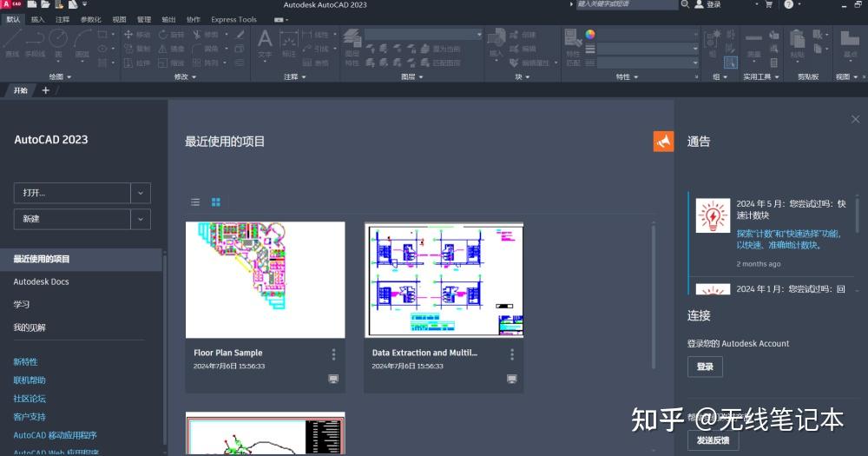868x456 pixels.
Task: Click the Open (打开...) button
Action: [72, 193]
